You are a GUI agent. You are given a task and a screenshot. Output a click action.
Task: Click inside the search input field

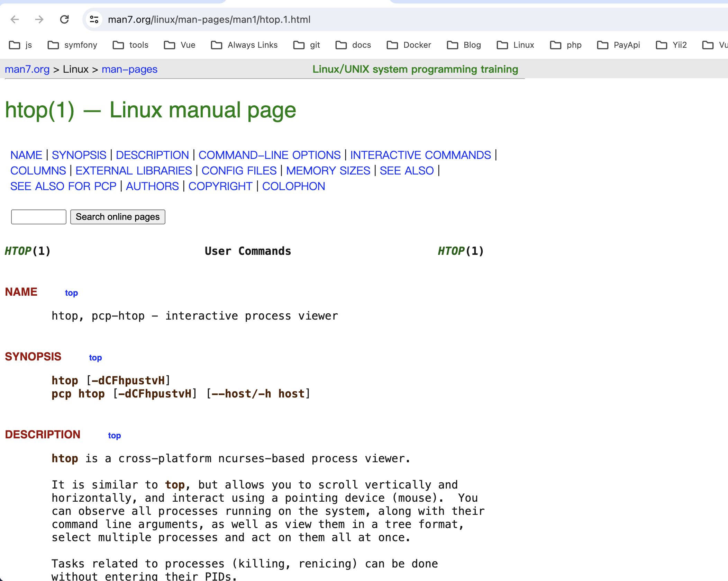point(38,217)
